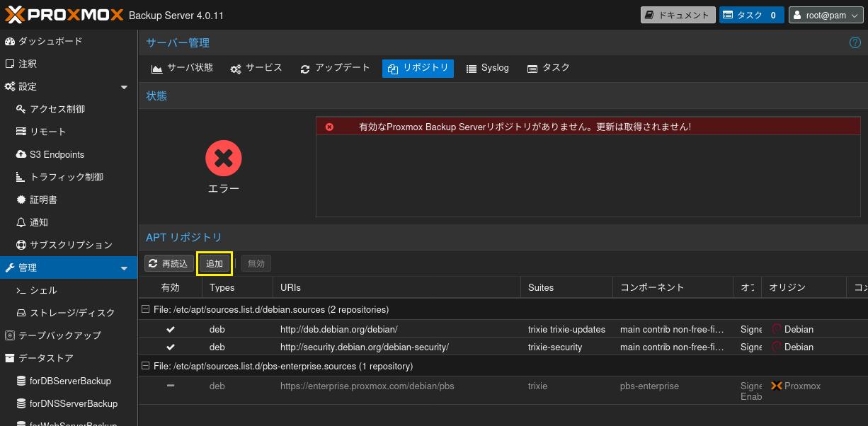Click the Proxmox logo
868x426 pixels.
coord(64,15)
